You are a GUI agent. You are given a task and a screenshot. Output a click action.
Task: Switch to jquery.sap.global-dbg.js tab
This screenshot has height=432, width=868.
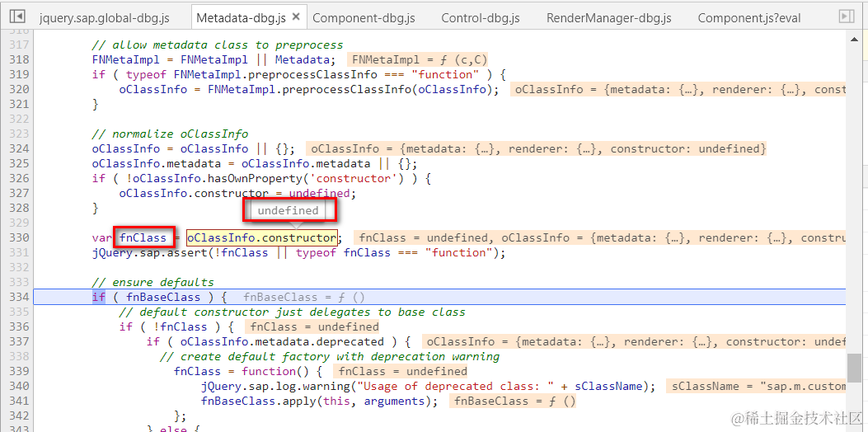pyautogui.click(x=105, y=17)
